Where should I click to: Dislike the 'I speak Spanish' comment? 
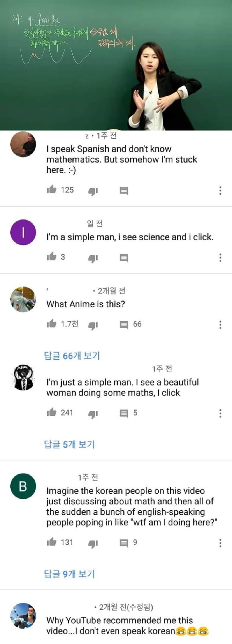[x=93, y=191]
